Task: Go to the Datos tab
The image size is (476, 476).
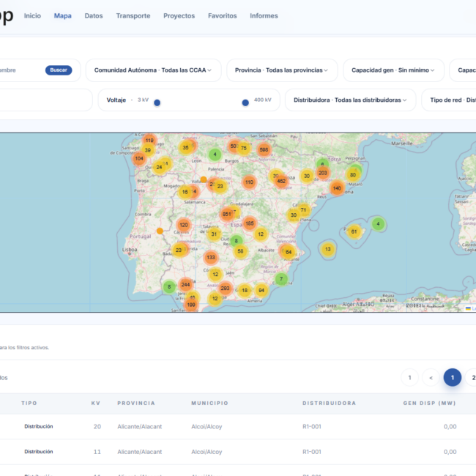Action: pyautogui.click(x=94, y=16)
